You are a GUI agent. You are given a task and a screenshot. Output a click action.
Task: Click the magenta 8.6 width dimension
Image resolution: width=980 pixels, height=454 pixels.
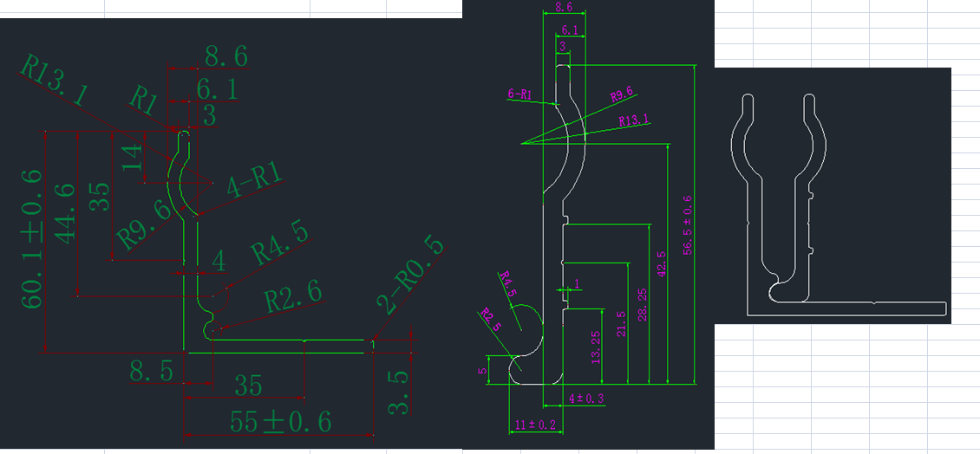[x=564, y=7]
